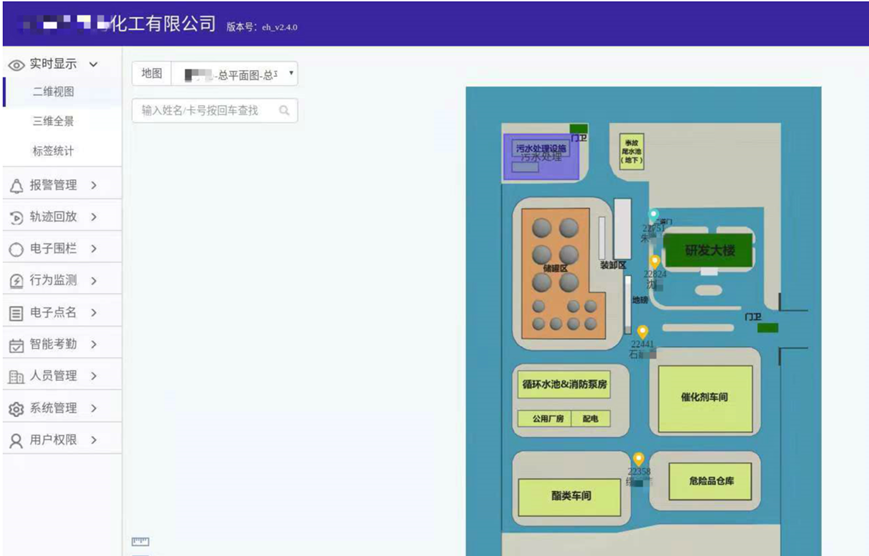This screenshot has width=869, height=556.
Task: Click the 催化剂车间 building on map
Action: pyautogui.click(x=705, y=399)
